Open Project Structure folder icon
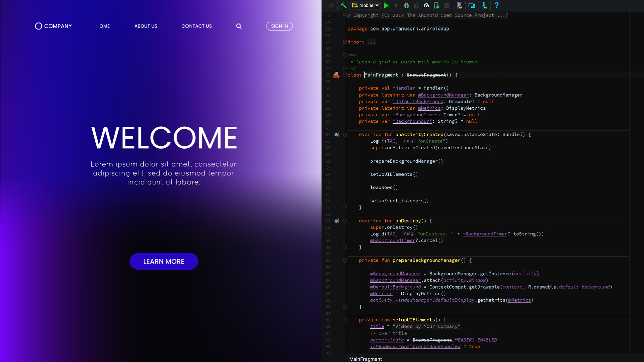The width and height of the screenshot is (644, 362). click(x=472, y=5)
